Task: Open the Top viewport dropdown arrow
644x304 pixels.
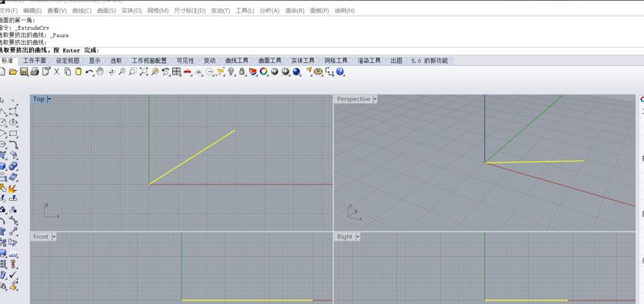Action: coord(49,99)
